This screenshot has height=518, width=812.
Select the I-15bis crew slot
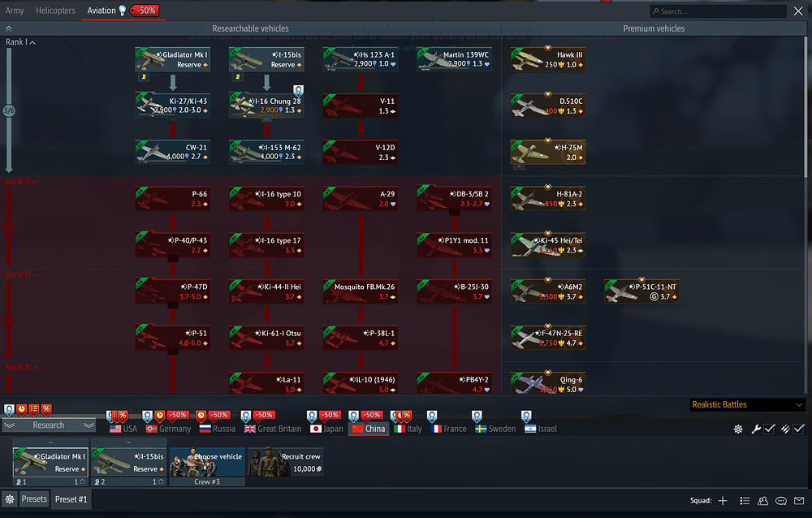tap(128, 462)
